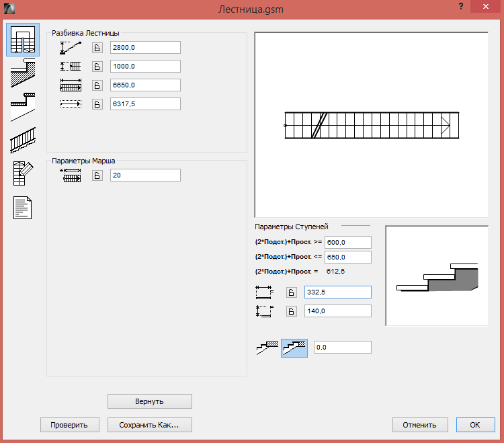
Task: Click the tread depth icon next to 332,5
Action: 264,292
